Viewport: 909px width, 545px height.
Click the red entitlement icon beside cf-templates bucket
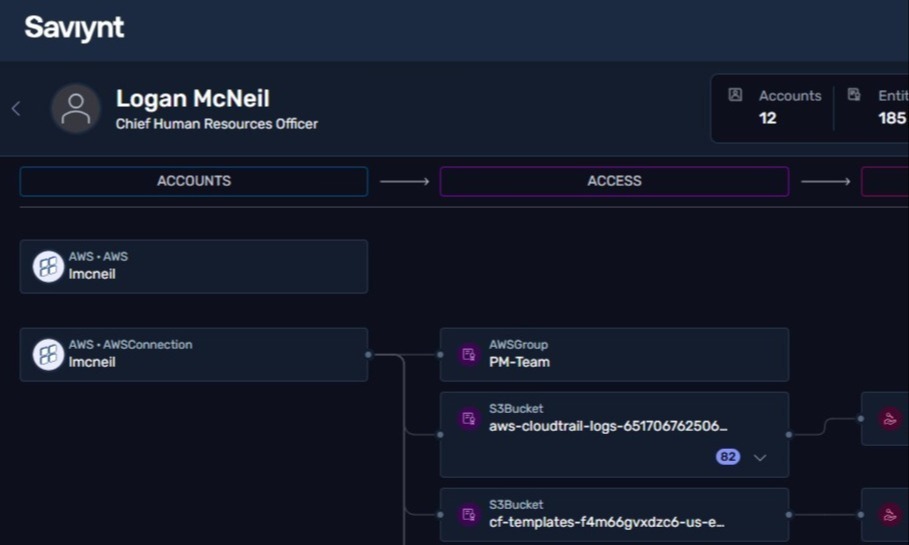coord(889,514)
